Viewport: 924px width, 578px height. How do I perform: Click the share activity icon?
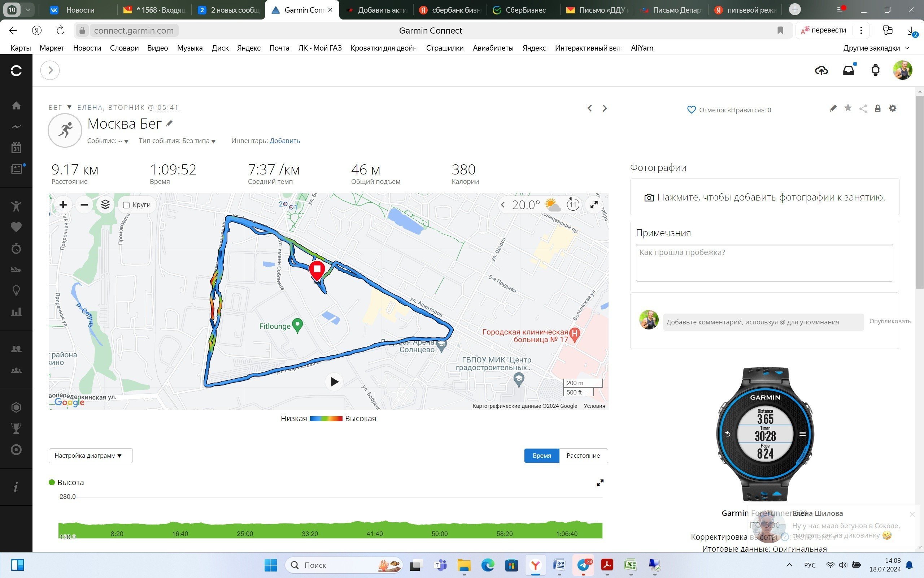coord(863,109)
